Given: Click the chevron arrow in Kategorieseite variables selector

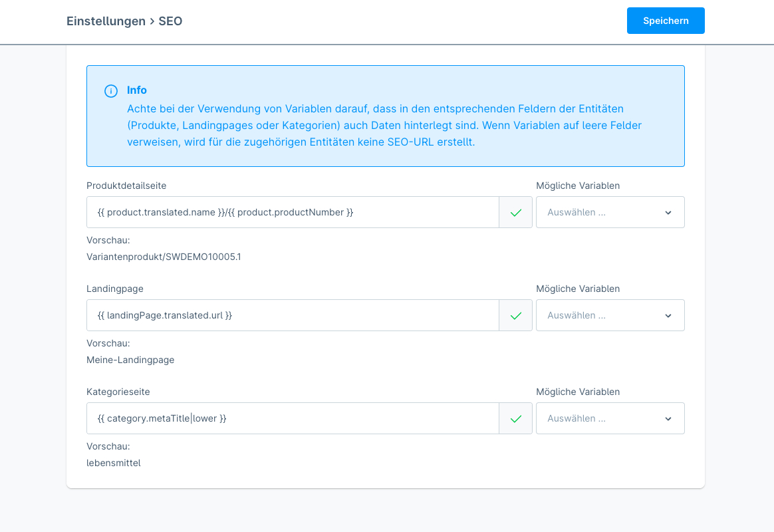Looking at the screenshot, I should click(668, 419).
